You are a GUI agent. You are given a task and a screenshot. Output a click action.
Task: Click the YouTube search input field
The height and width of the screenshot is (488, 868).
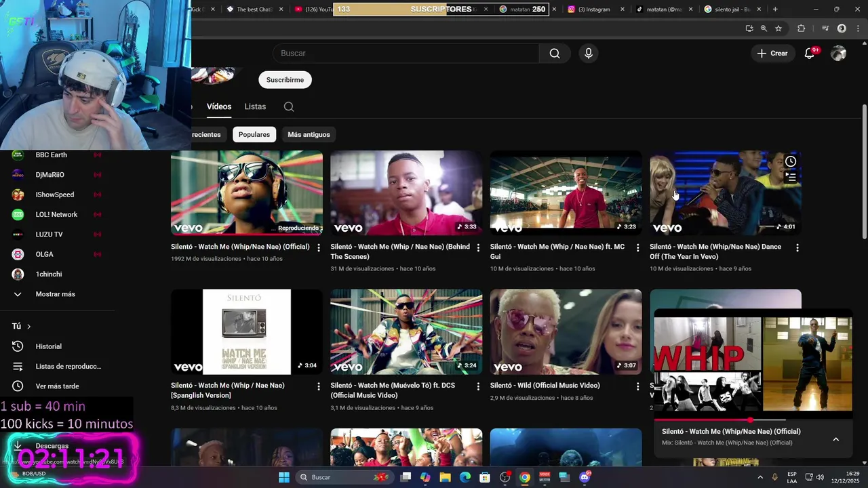(406, 54)
